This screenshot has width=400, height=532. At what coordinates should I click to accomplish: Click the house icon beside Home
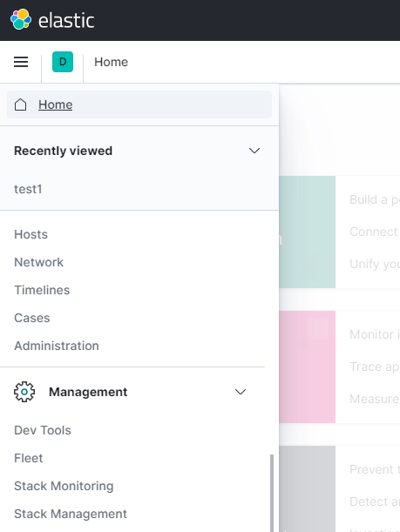(20, 104)
